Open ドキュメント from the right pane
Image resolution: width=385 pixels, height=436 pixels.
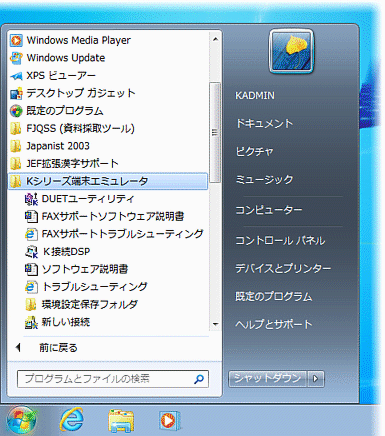[x=264, y=124]
